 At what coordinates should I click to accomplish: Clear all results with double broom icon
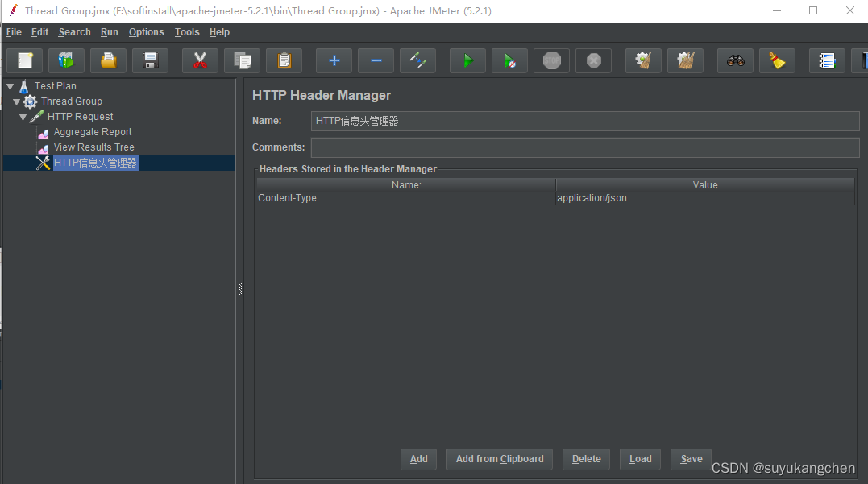coord(685,61)
